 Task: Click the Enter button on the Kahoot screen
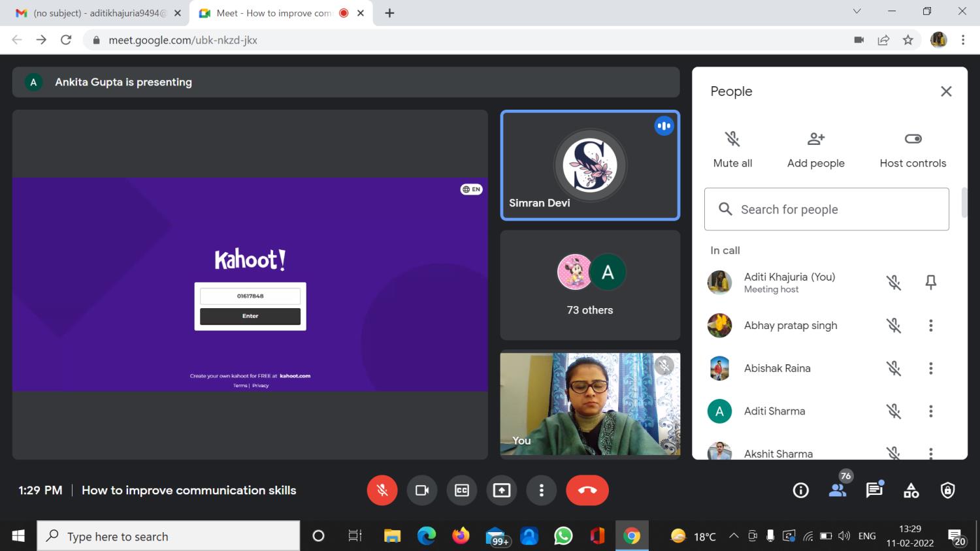tap(250, 316)
